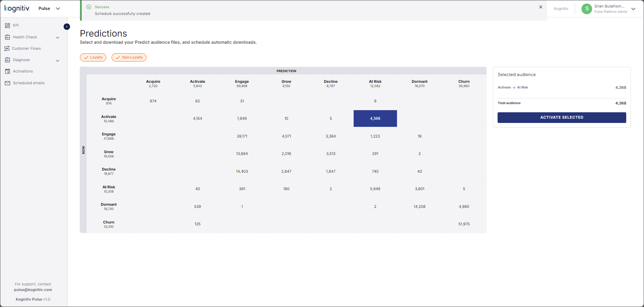This screenshot has height=307, width=644.
Task: Toggle the Non-Loyalty filter chip
Action: [129, 57]
